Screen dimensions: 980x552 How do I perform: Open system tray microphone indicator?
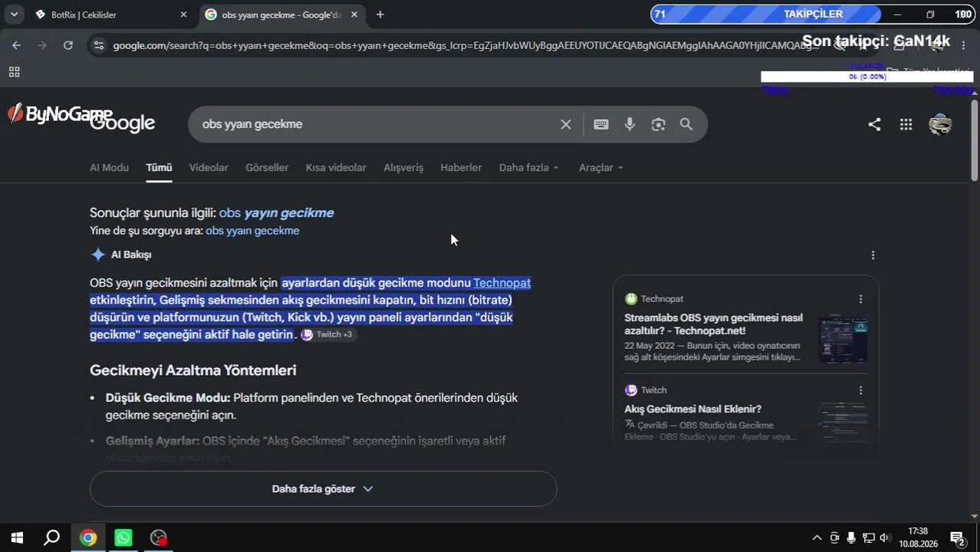851,537
